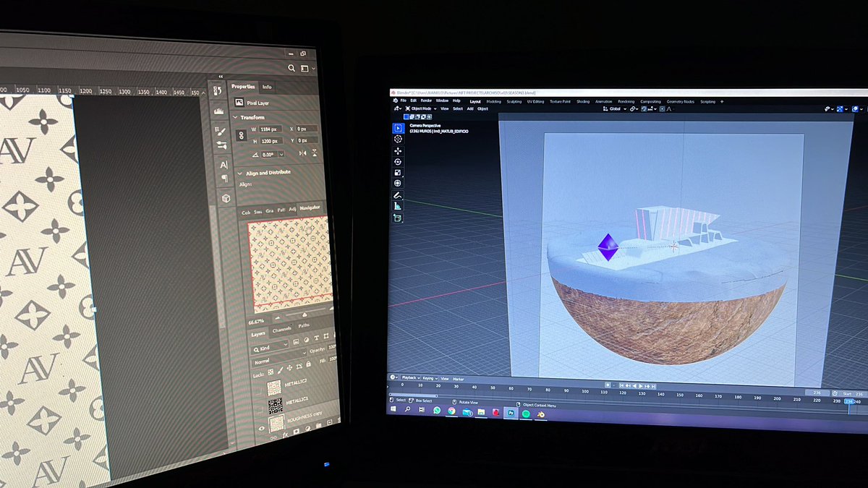868x488 pixels.
Task: Open the Keying dropdown in timeline
Action: click(430, 378)
